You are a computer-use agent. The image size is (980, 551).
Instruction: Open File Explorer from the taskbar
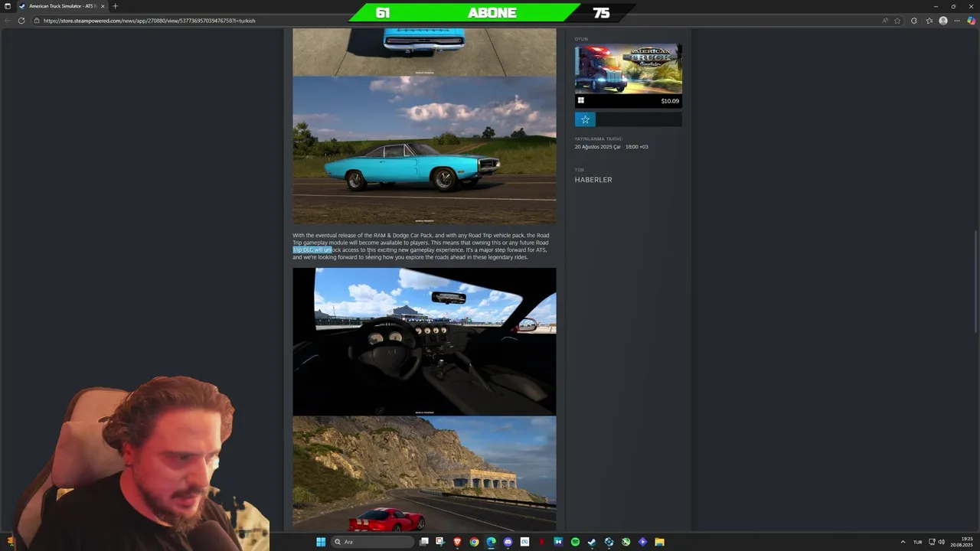point(659,542)
